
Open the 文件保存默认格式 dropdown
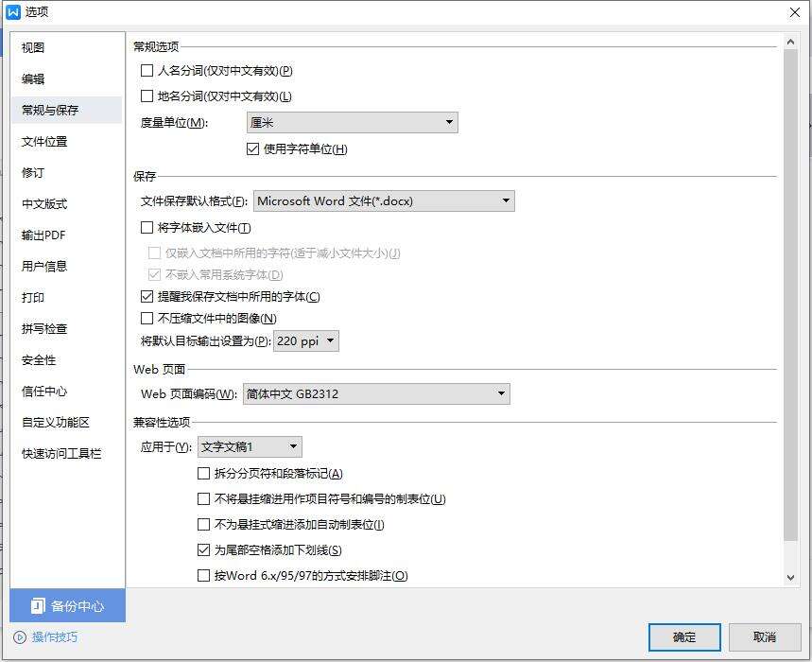(384, 201)
